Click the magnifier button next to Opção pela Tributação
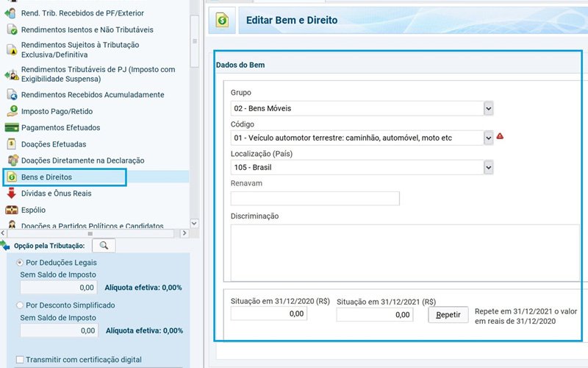 (x=104, y=245)
